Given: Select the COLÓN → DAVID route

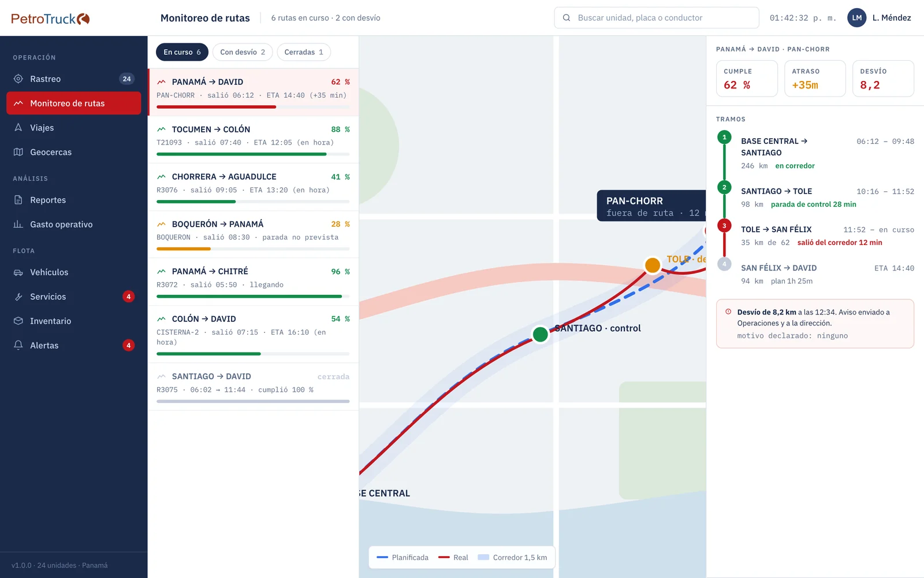Looking at the screenshot, I should click(253, 335).
